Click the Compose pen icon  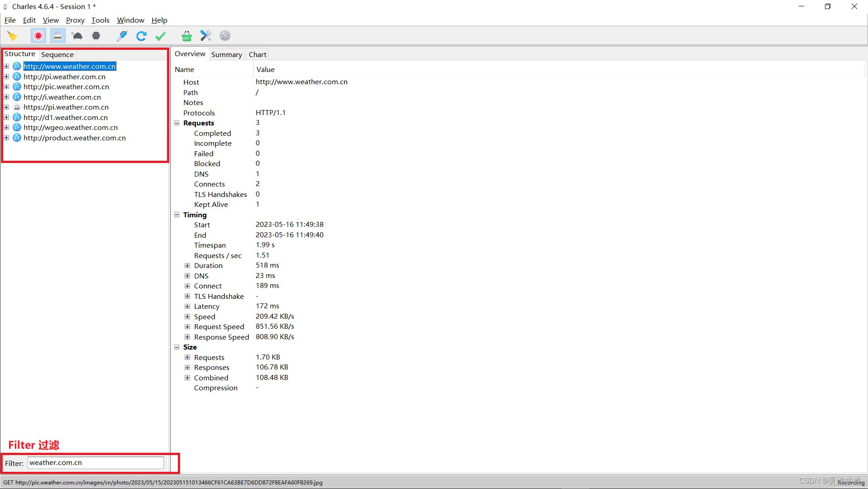[122, 36]
